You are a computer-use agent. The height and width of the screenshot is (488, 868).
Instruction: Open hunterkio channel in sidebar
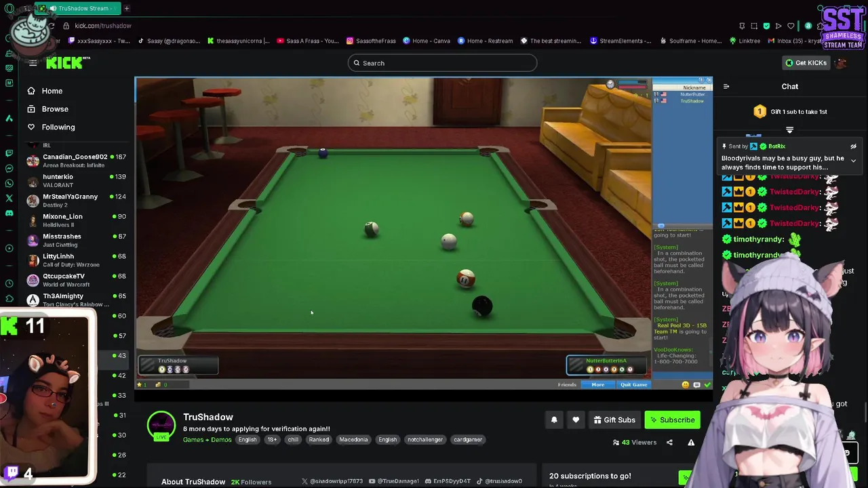[x=76, y=180]
